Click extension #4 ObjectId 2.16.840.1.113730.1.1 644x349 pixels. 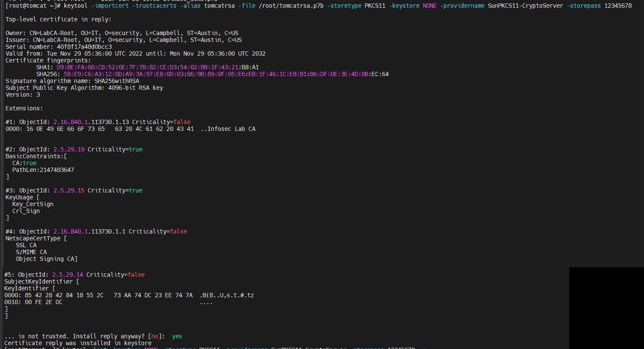pyautogui.click(x=96, y=231)
